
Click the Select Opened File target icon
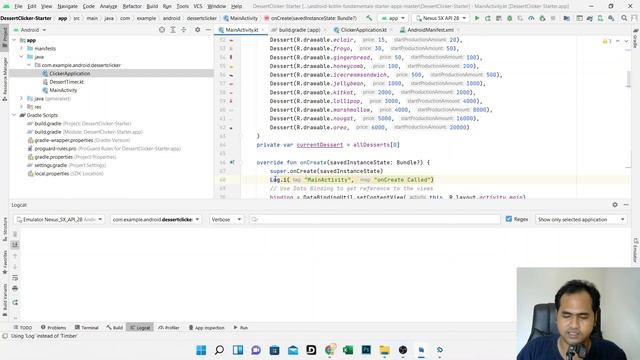click(x=162, y=30)
